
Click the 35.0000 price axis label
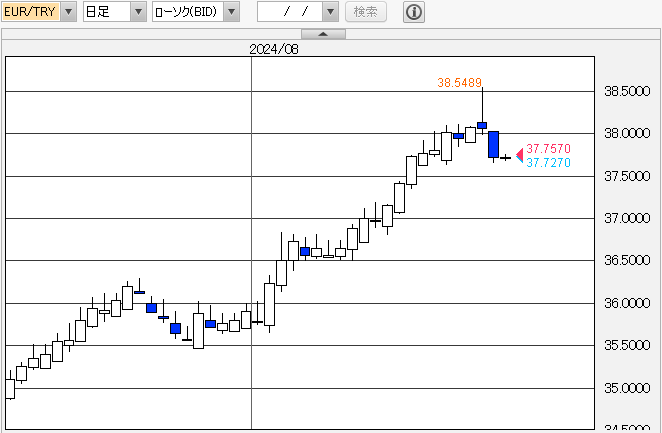(x=627, y=388)
